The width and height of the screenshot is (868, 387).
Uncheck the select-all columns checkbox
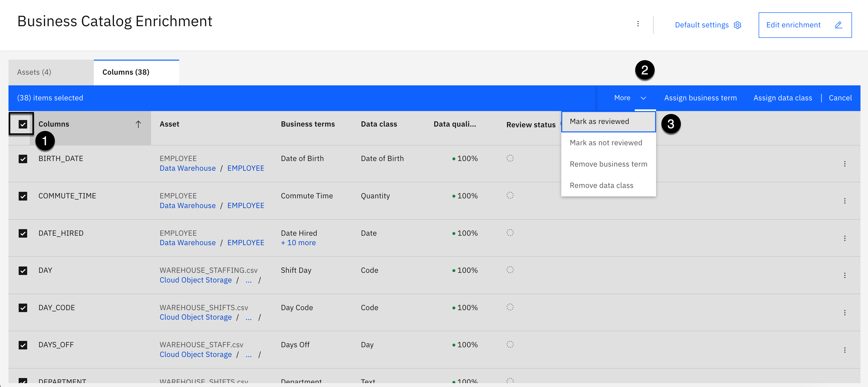click(23, 124)
